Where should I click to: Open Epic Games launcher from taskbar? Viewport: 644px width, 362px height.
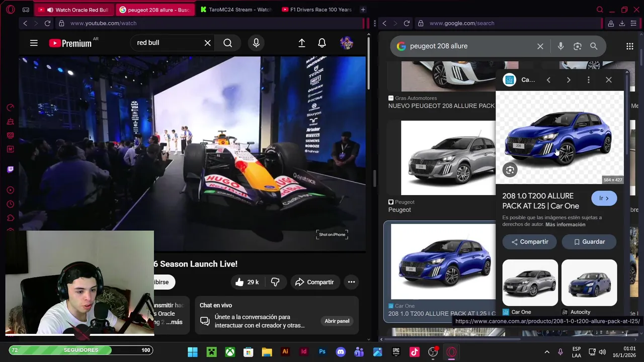click(396, 352)
